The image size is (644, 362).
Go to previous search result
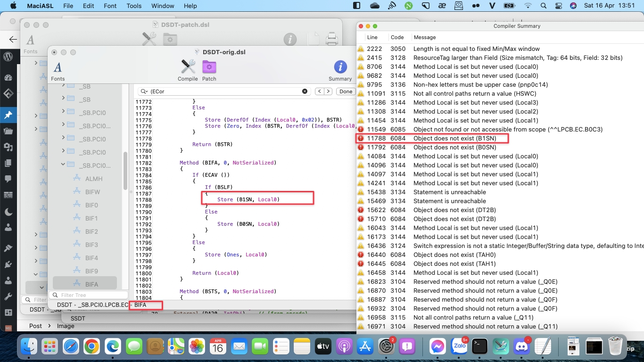(x=319, y=91)
